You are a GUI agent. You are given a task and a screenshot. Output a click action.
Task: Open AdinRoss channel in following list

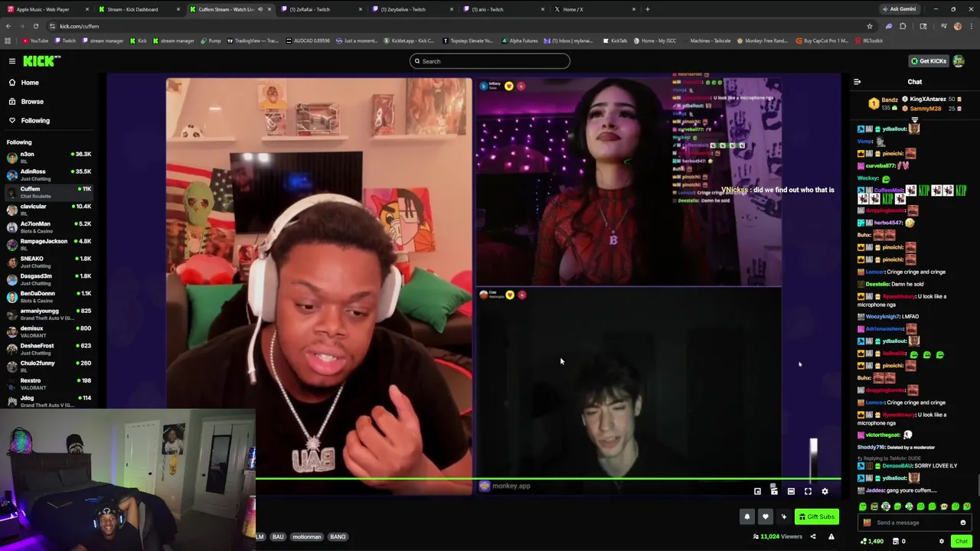point(49,174)
